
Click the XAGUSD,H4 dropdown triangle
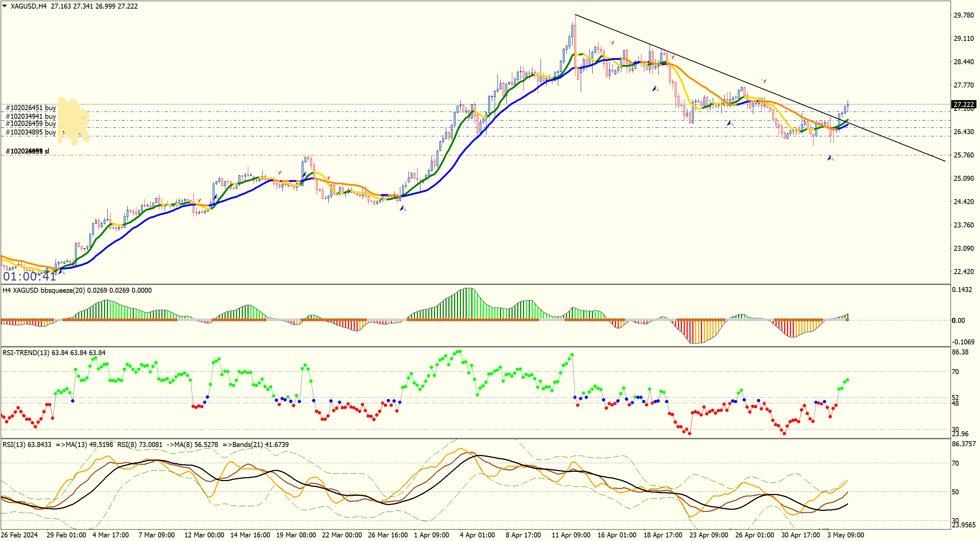pos(5,6)
